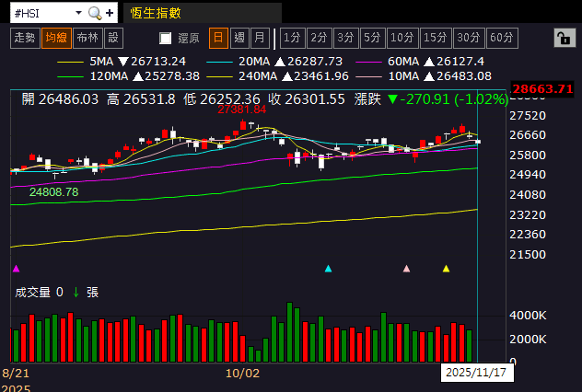Switch to 布林 Bollinger tab
Image resolution: width=582 pixels, height=392 pixels.
pyautogui.click(x=87, y=38)
